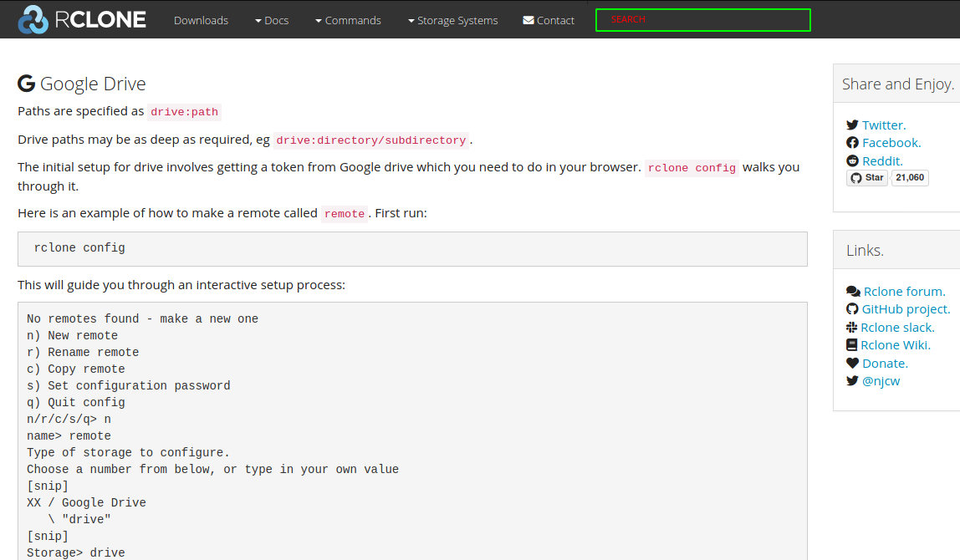
Task: Open the @njcw Twitter link
Action: [x=881, y=381]
